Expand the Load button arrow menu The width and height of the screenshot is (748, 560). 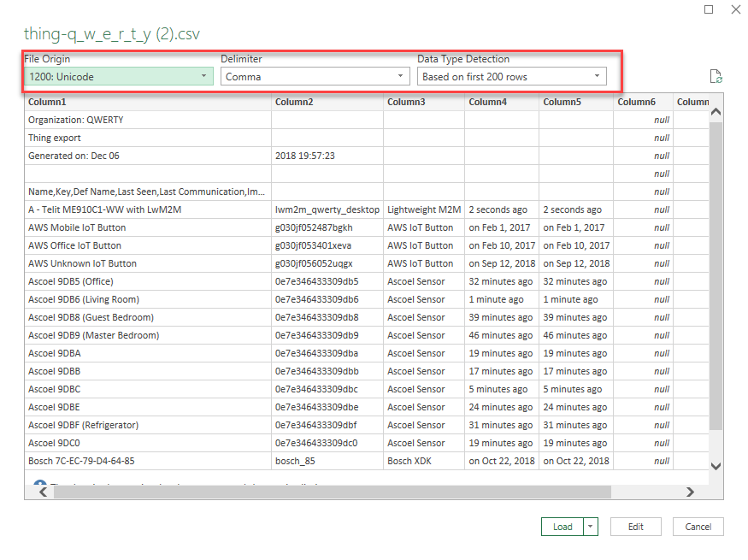[591, 527]
